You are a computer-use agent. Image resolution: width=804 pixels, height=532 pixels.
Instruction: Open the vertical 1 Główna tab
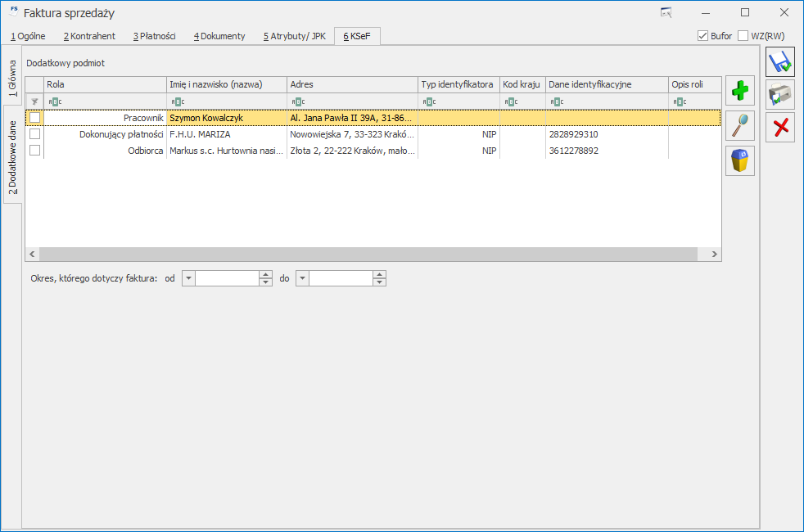(12, 78)
